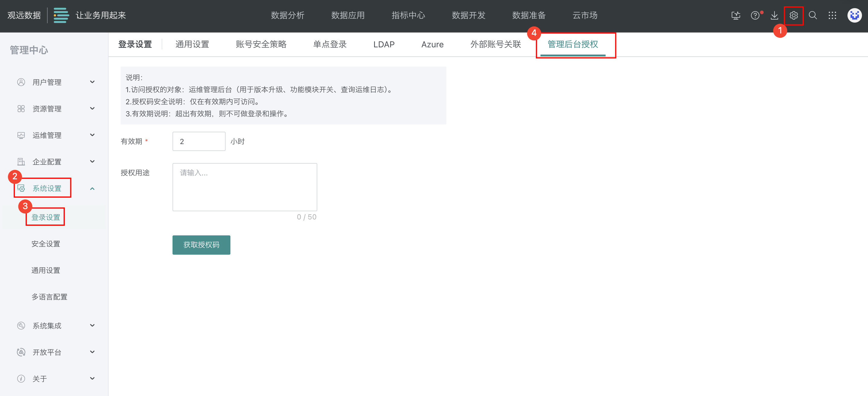Go to 数据分析 in top navigation
This screenshot has height=396, width=868.
287,15
